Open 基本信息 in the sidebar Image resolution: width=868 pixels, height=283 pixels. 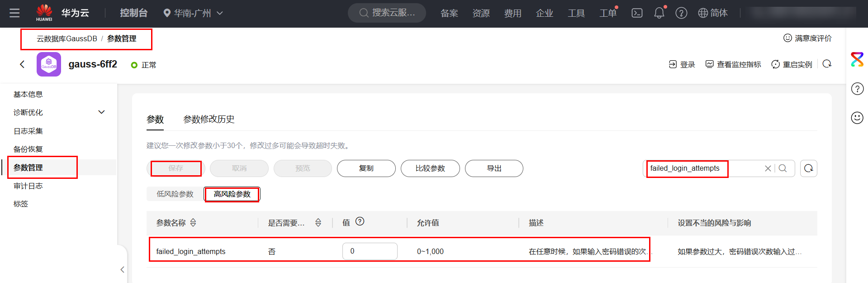(x=28, y=94)
